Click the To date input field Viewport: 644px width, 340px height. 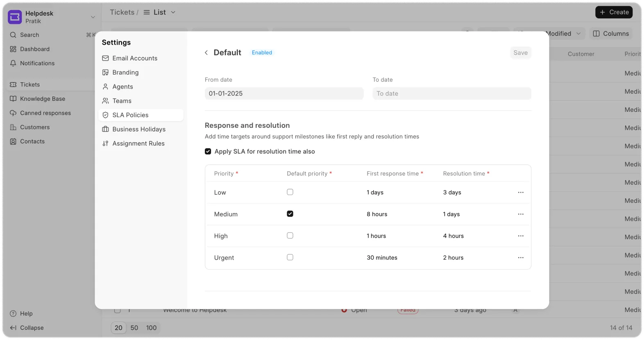451,93
